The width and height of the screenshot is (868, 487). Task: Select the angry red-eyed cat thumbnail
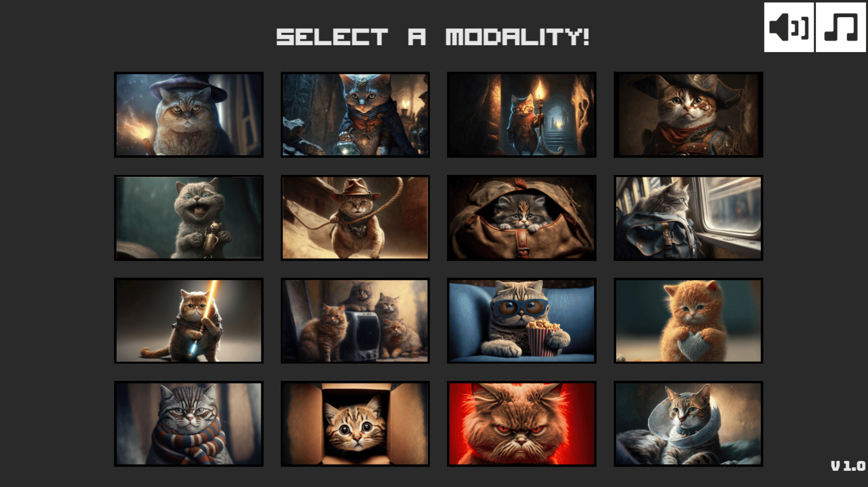pos(522,424)
